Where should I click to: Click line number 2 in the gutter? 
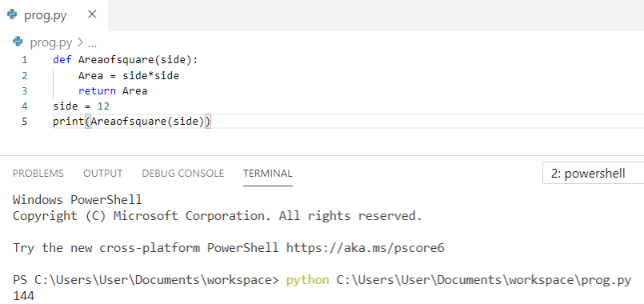[x=25, y=76]
